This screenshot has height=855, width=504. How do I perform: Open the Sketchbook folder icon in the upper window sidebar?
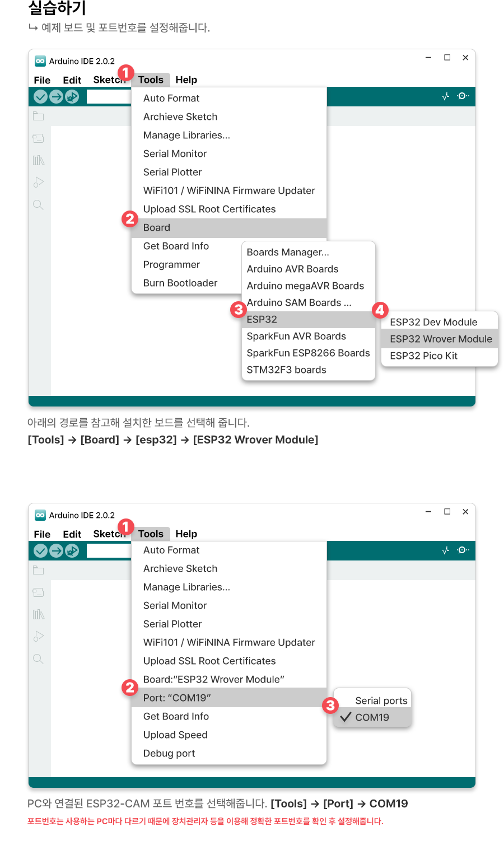click(x=38, y=116)
